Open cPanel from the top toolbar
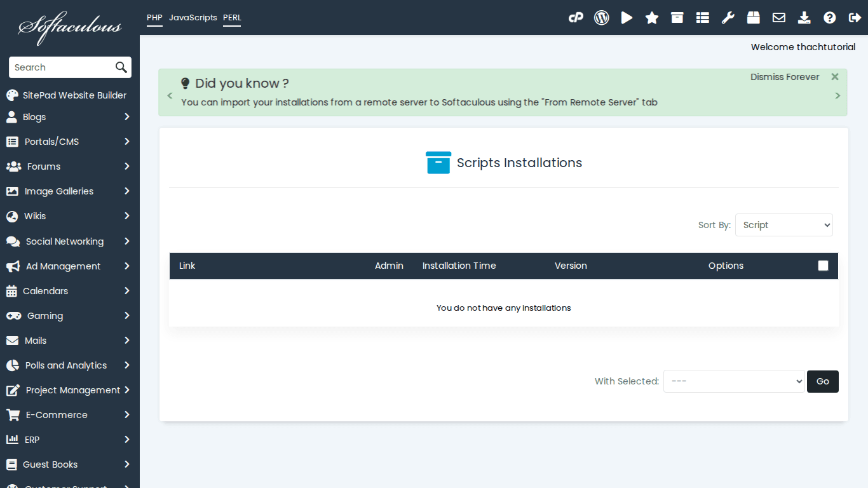 (x=576, y=17)
